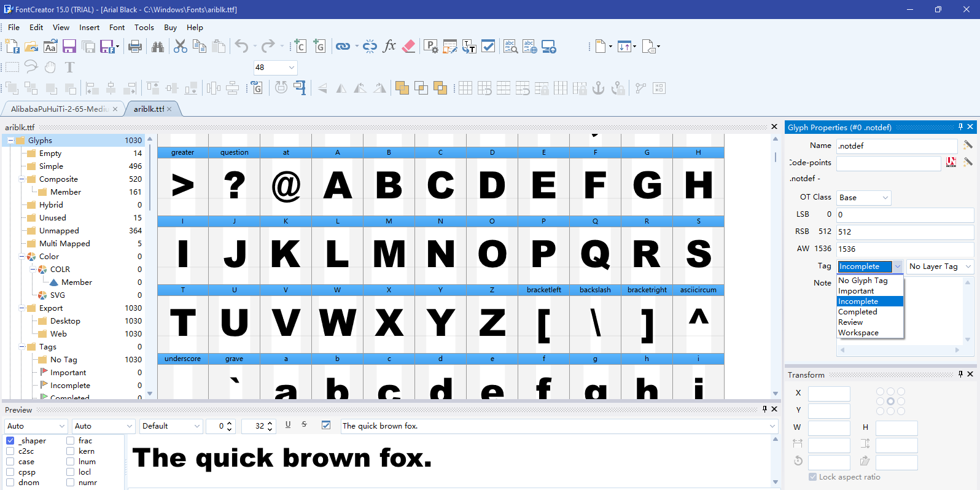Click the Name input field
Screen dimensions: 980x490
pyautogui.click(x=896, y=146)
